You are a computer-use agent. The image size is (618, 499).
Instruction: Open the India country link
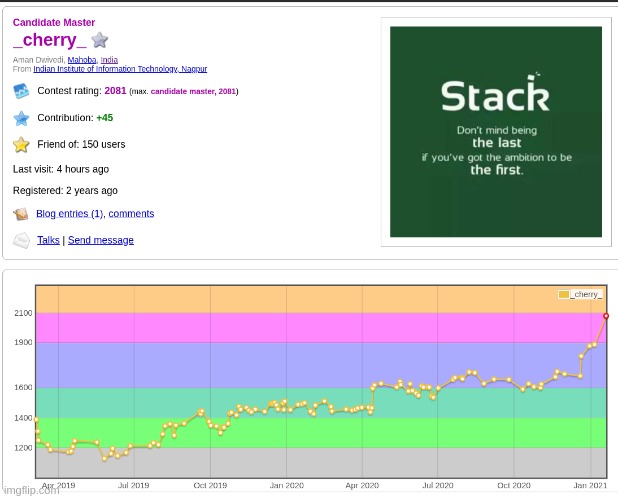pyautogui.click(x=108, y=60)
